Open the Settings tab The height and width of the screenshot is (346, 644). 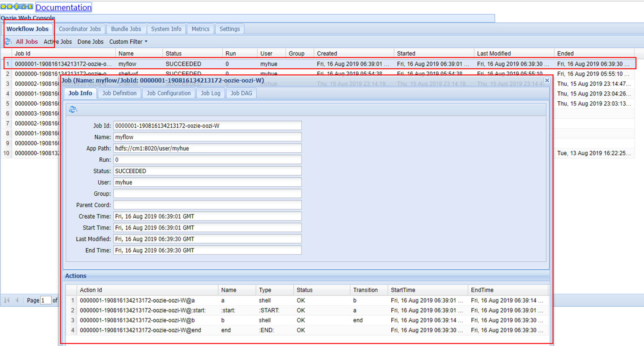229,29
